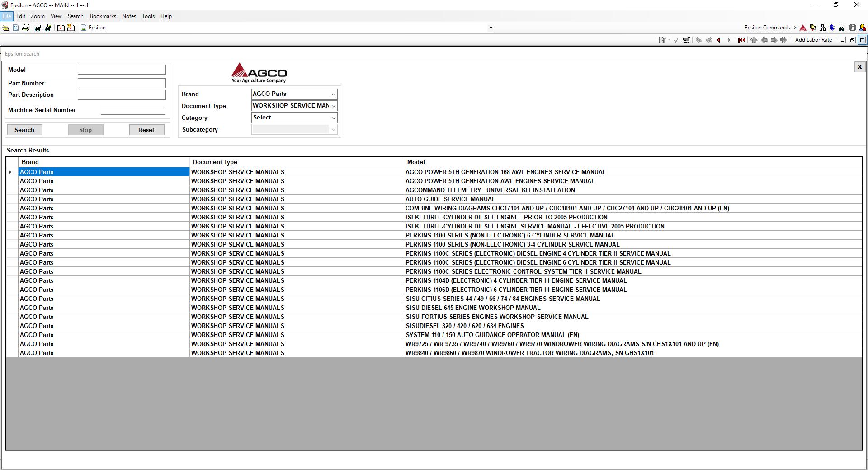This screenshot has height=470, width=868.
Task: Open the Bookmarks menu
Action: 103,16
